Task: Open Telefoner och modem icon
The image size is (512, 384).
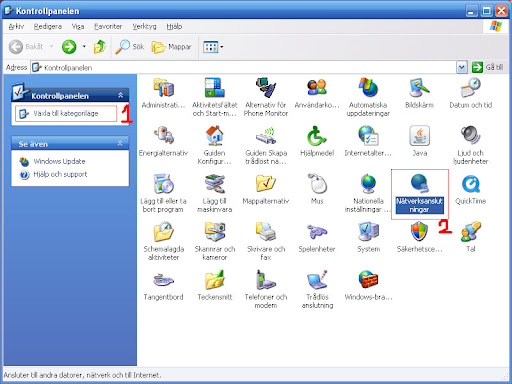Action: coord(266,289)
